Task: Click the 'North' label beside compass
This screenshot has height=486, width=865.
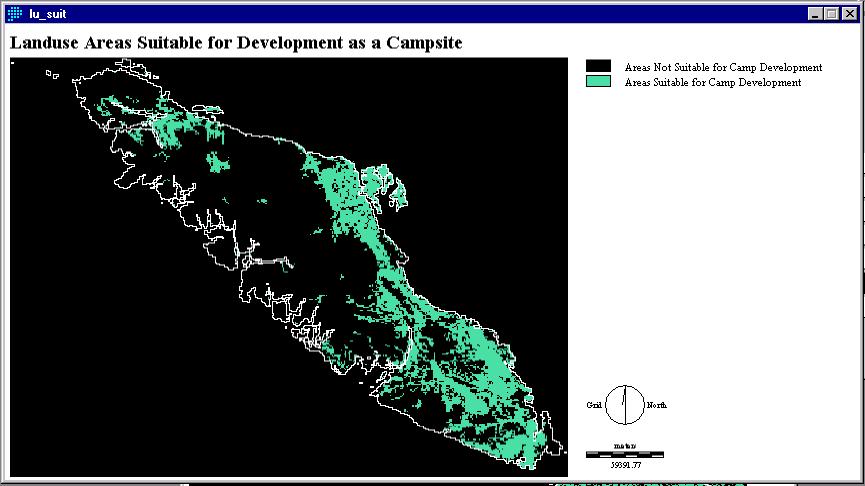Action: coord(656,405)
